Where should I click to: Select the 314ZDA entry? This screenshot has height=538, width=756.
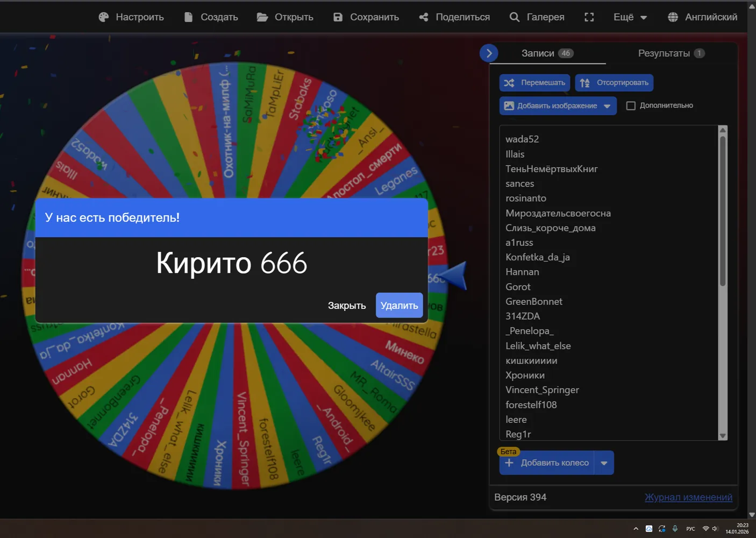coord(523,316)
